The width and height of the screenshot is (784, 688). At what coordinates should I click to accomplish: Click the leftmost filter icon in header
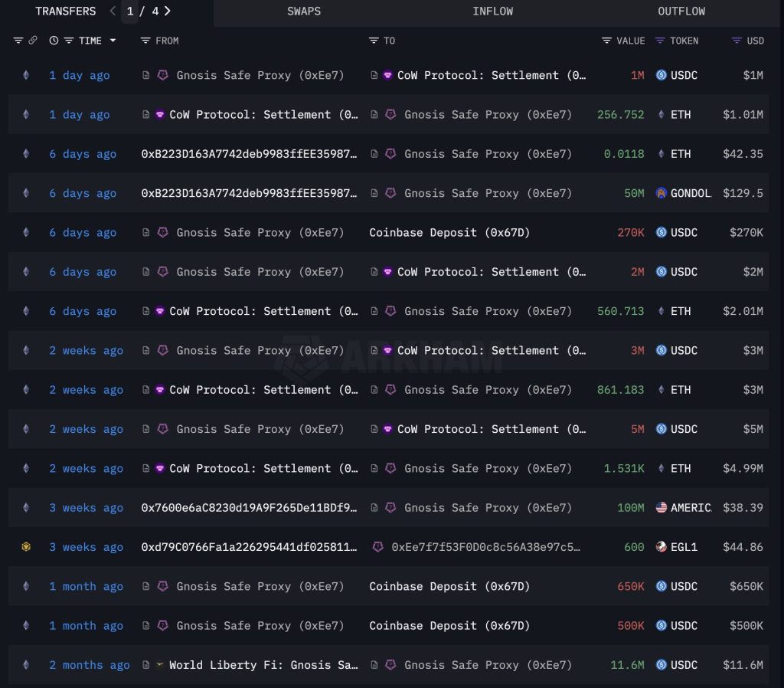click(x=18, y=41)
